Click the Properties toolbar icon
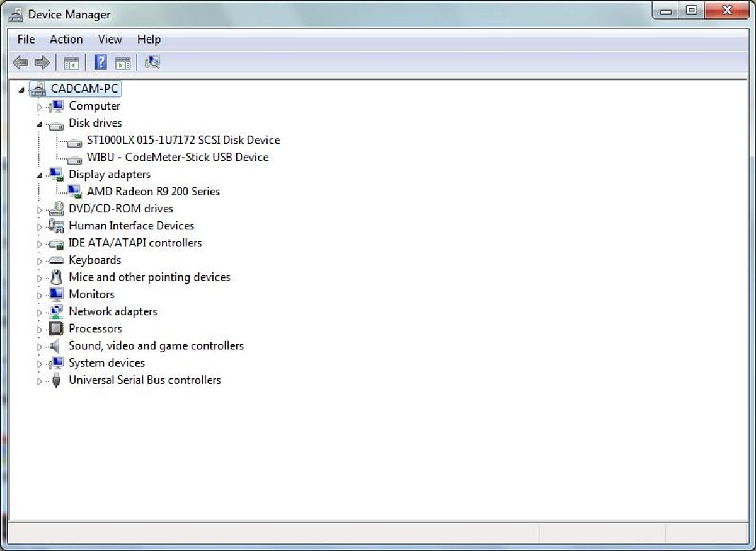Image resolution: width=756 pixels, height=551 pixels. 123,62
